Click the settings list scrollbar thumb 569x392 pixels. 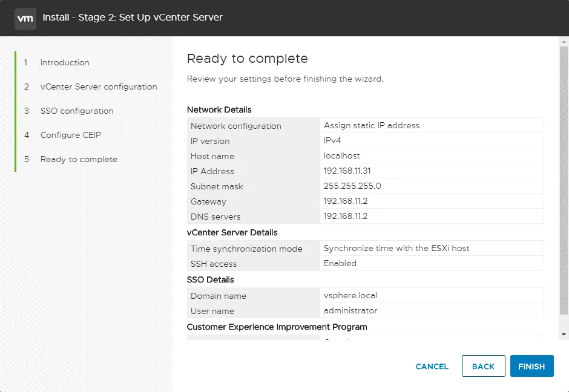pos(564,181)
